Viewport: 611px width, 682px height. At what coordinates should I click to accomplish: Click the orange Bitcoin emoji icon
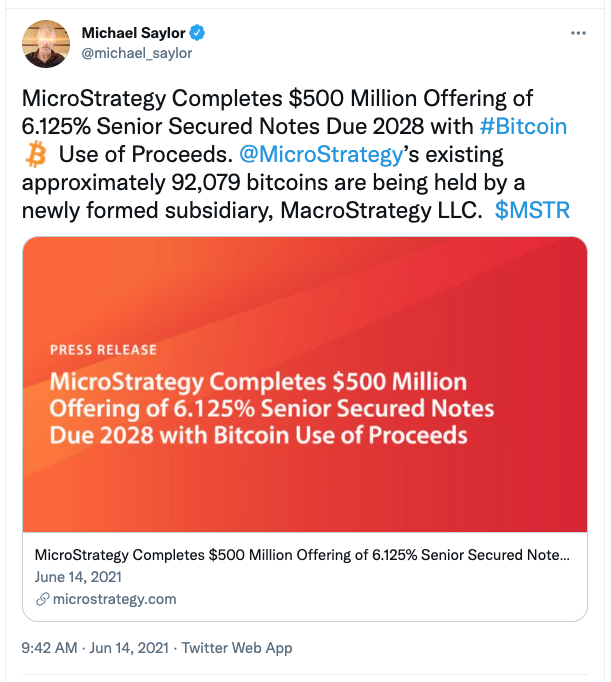pos(36,155)
